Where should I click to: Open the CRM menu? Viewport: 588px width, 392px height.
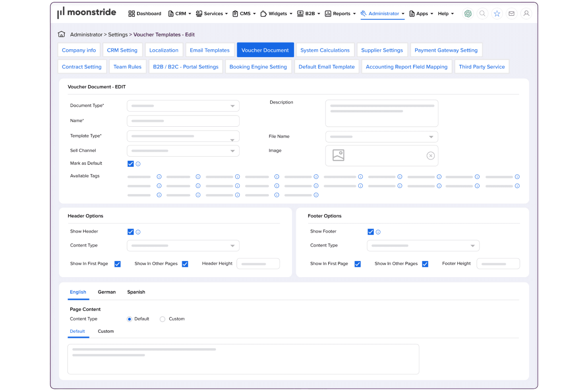coord(180,14)
